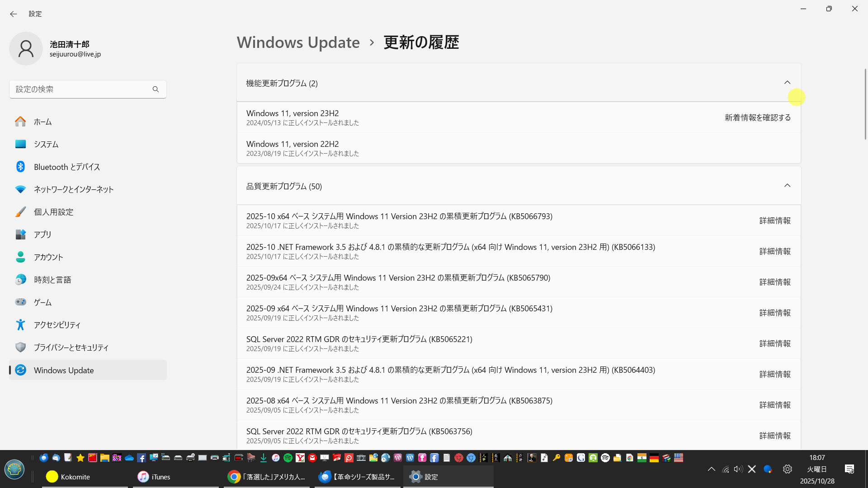868x488 pixels.
Task: Focus the 設定の検索 search field
Action: coord(88,89)
